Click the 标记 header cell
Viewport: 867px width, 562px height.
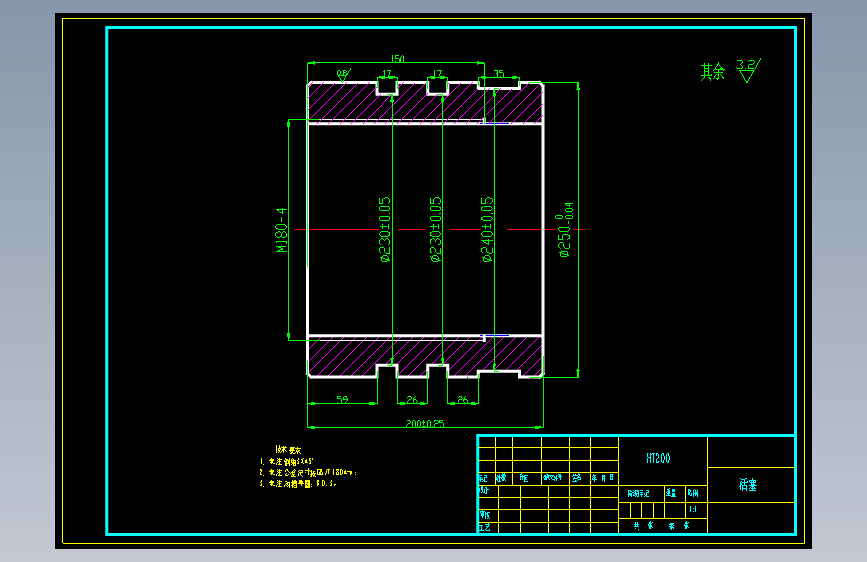pos(483,478)
